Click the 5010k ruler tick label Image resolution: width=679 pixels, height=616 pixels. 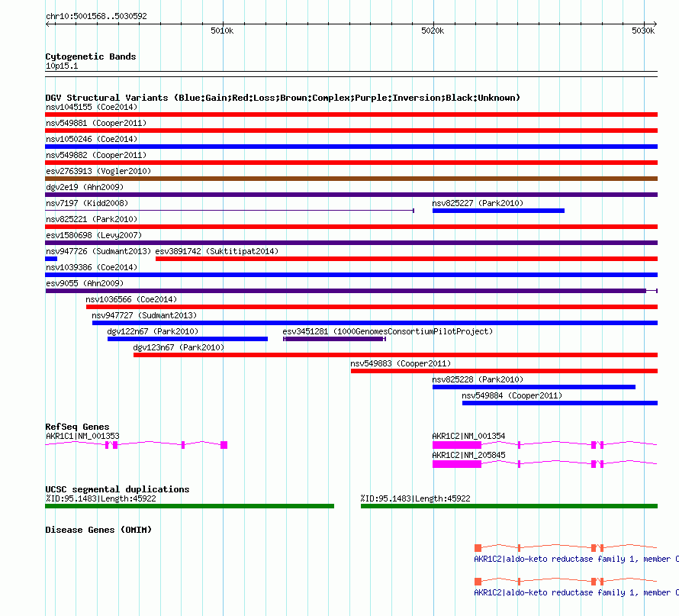[222, 31]
